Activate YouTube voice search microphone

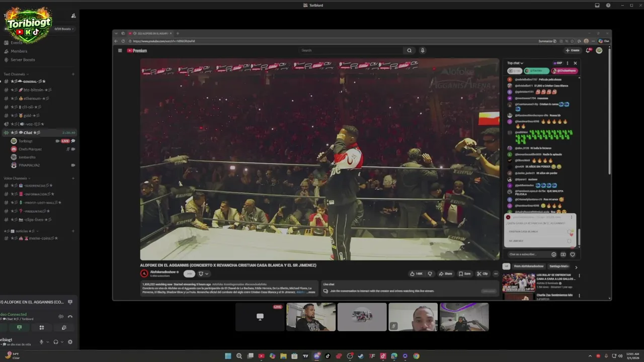[423, 50]
